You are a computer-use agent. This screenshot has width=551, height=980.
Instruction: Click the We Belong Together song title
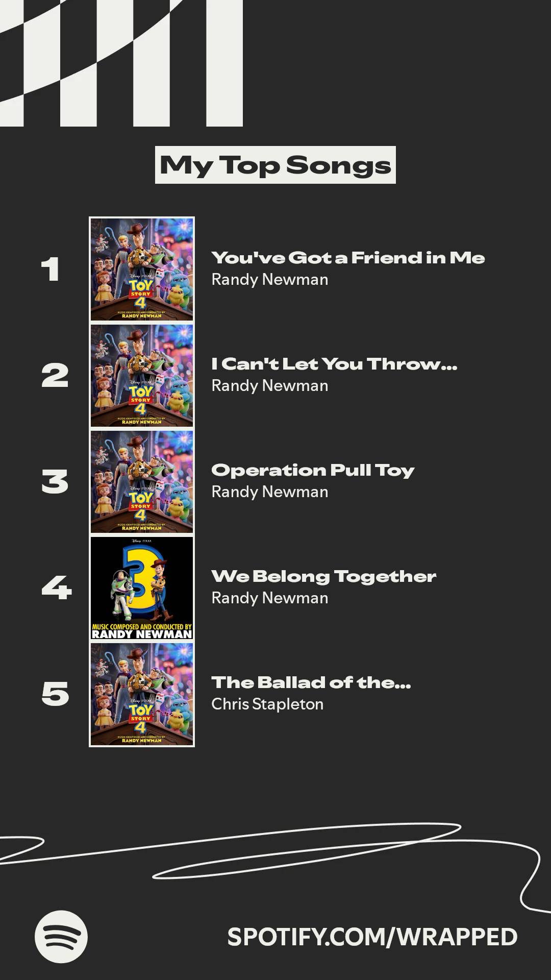[323, 576]
